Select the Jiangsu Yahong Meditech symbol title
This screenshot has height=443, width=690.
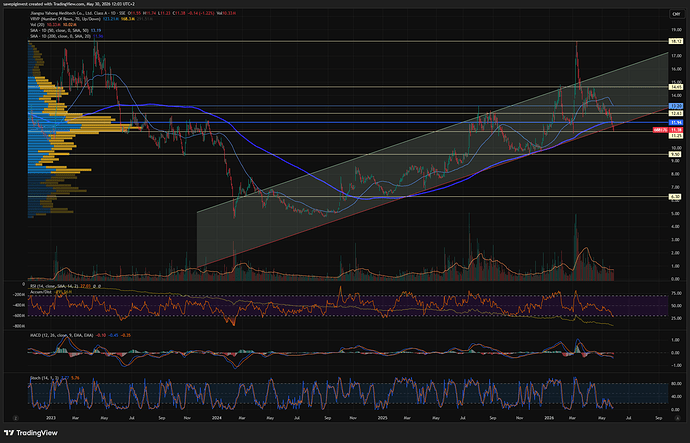point(76,13)
